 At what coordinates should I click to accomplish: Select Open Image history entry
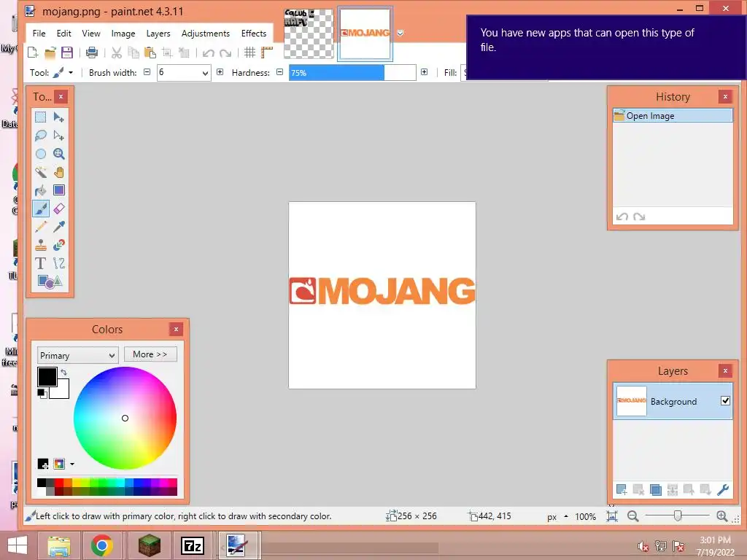673,116
